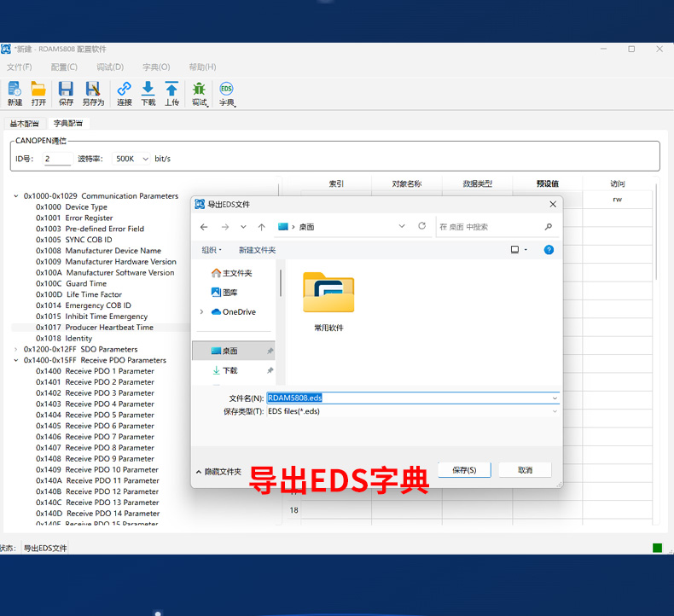Open the baud rate 500K dropdown

coord(132,159)
